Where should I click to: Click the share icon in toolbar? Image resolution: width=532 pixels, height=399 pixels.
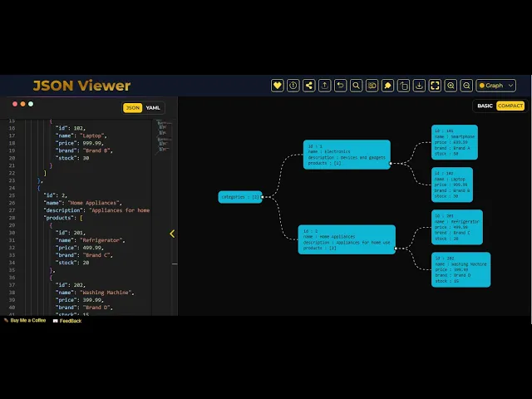coord(309,86)
